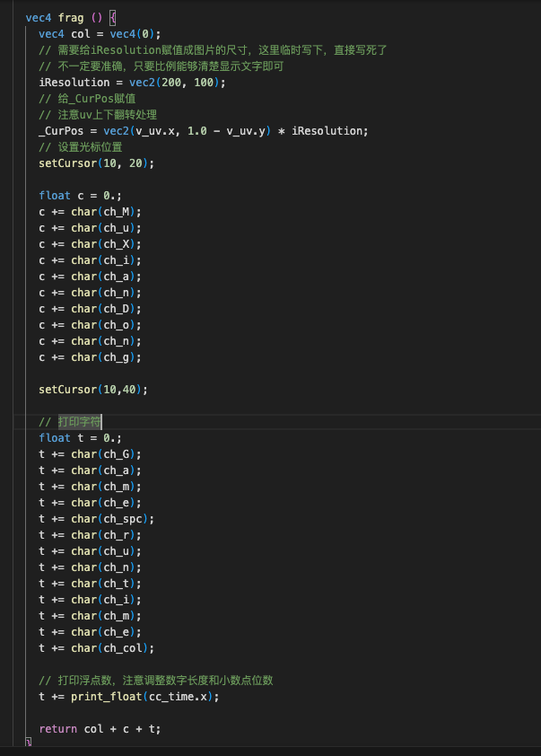Click the char(ch_D) line
Viewport: 541px width, 756px height.
[x=90, y=308]
